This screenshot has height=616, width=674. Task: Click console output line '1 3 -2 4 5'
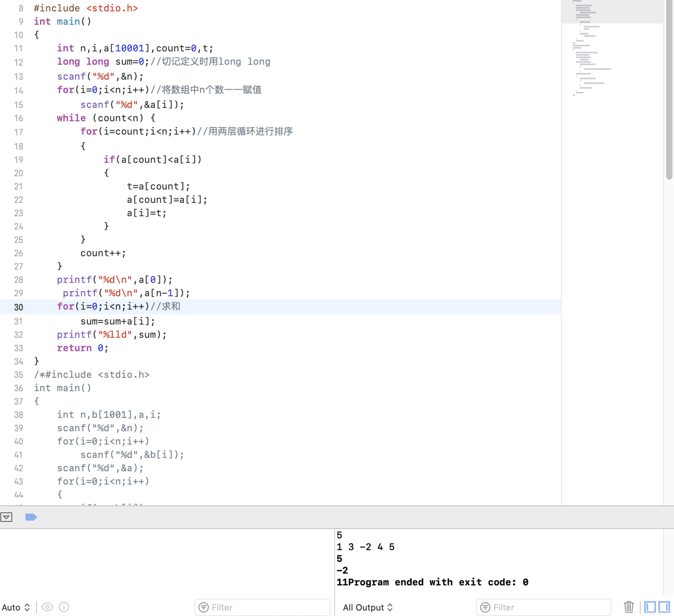365,547
